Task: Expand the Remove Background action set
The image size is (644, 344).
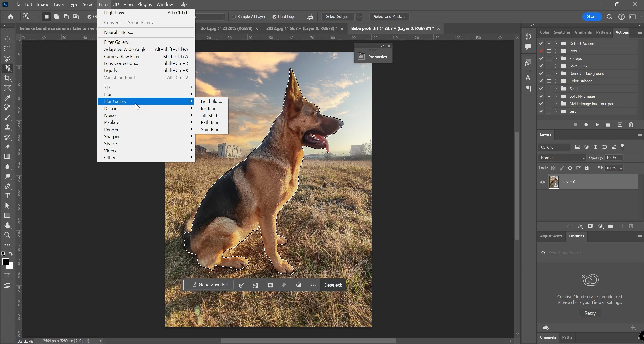Action: (556, 73)
